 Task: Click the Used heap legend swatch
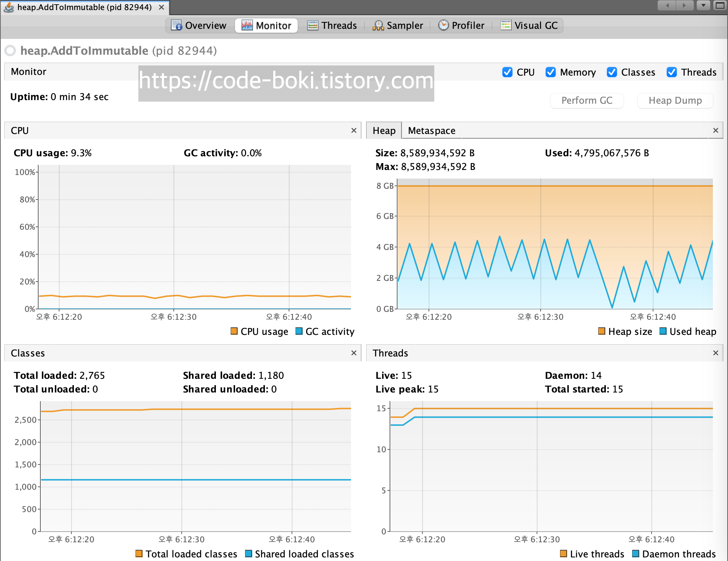click(x=663, y=331)
